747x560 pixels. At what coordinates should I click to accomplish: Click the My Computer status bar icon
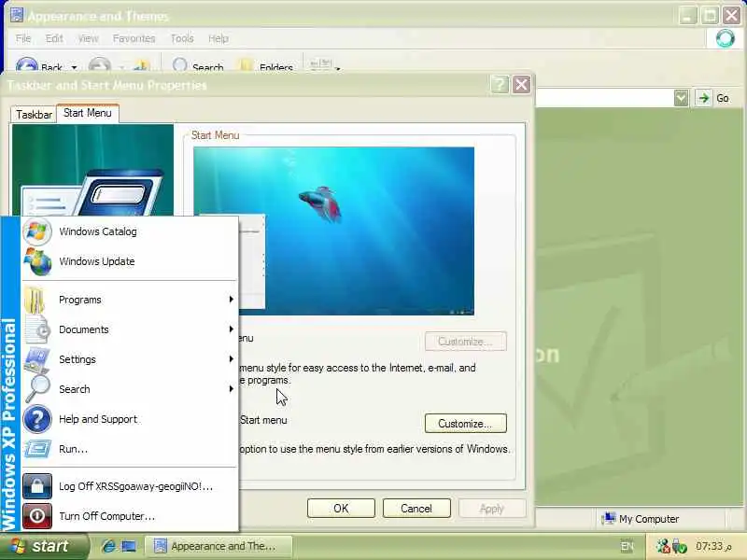click(x=609, y=518)
